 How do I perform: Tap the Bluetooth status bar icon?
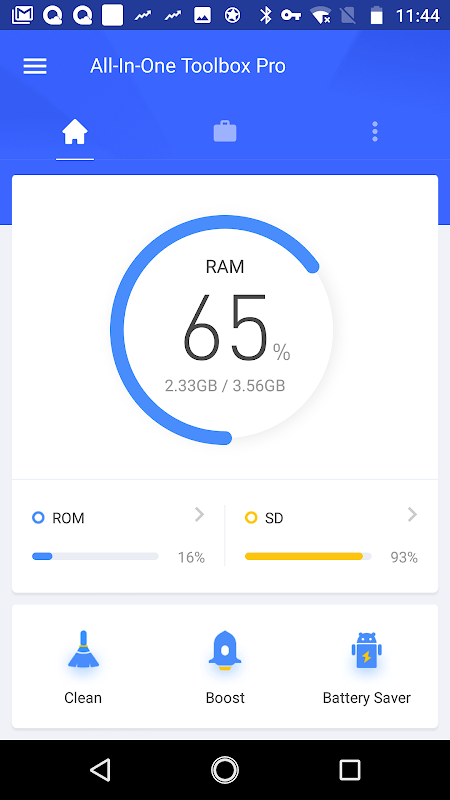(265, 15)
